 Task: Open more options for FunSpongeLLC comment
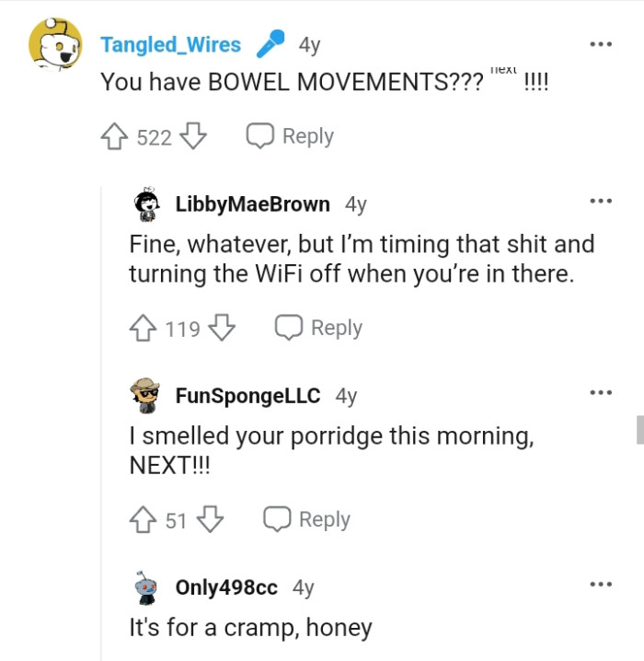click(601, 392)
